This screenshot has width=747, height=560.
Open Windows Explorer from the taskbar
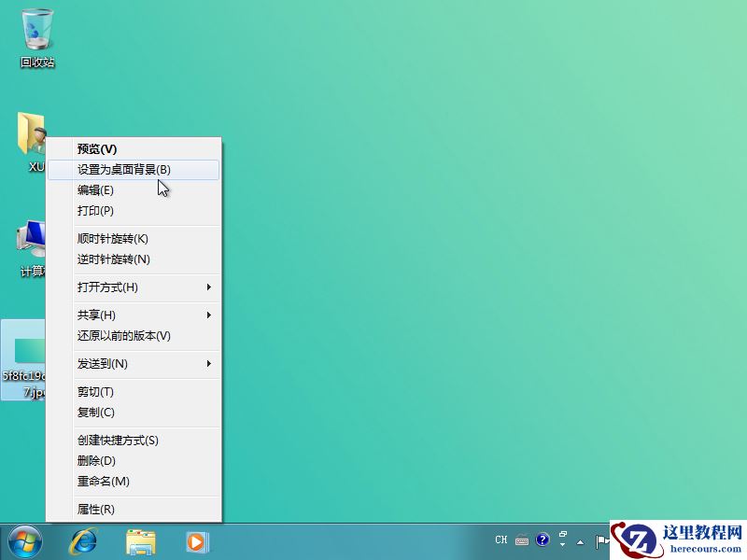(x=140, y=541)
